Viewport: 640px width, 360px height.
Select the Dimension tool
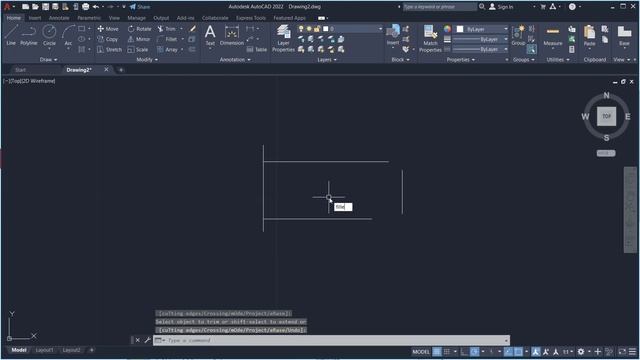tap(231, 35)
